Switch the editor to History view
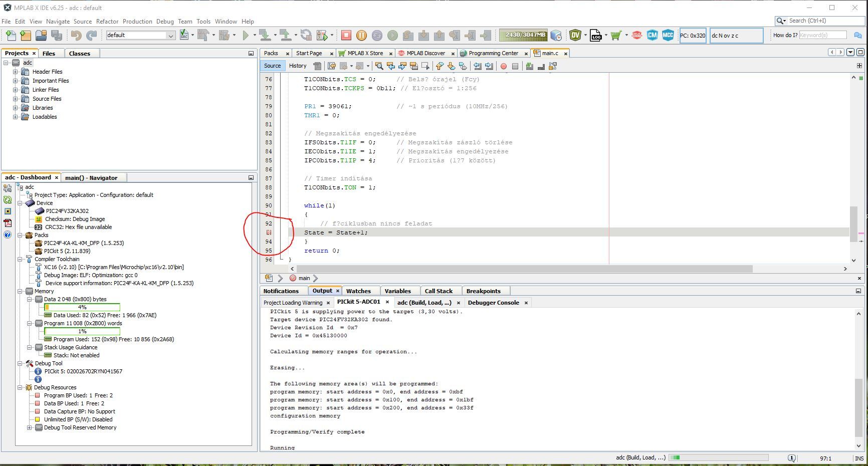Image resolution: width=868 pixels, height=466 pixels. tap(298, 66)
